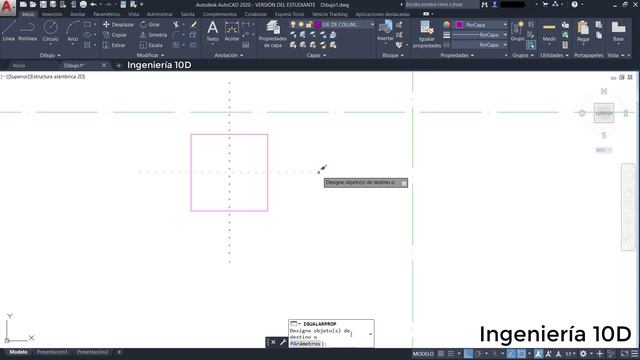The height and width of the screenshot is (360, 640).
Task: Expand the Modificar panel
Action: click(150, 55)
